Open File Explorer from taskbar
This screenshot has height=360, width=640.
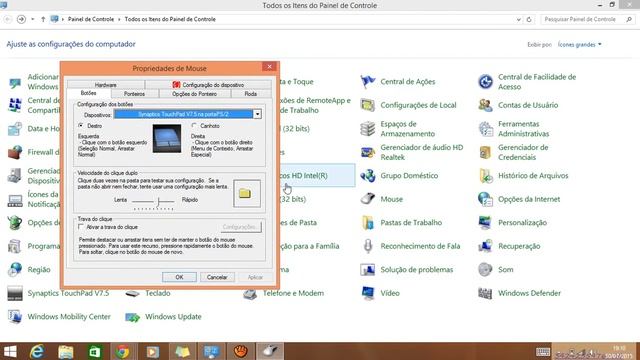(x=65, y=351)
